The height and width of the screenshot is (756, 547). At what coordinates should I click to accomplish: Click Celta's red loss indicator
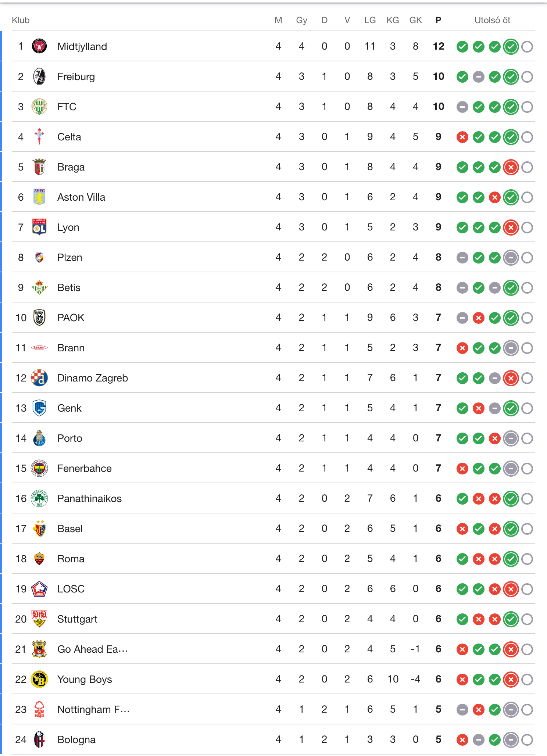point(462,137)
